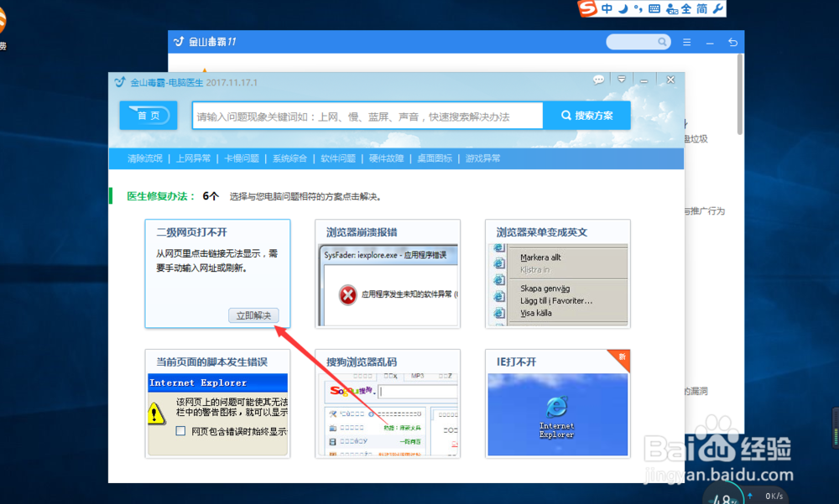The image size is (839, 504).
Task: Click 'Skapa genväg' in English menu card
Action: 545,288
